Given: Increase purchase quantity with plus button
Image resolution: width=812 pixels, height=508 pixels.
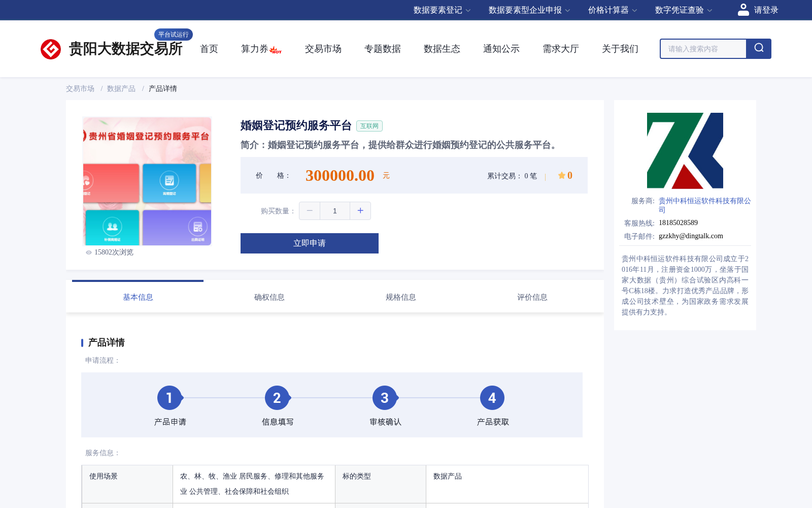Looking at the screenshot, I should click(360, 211).
